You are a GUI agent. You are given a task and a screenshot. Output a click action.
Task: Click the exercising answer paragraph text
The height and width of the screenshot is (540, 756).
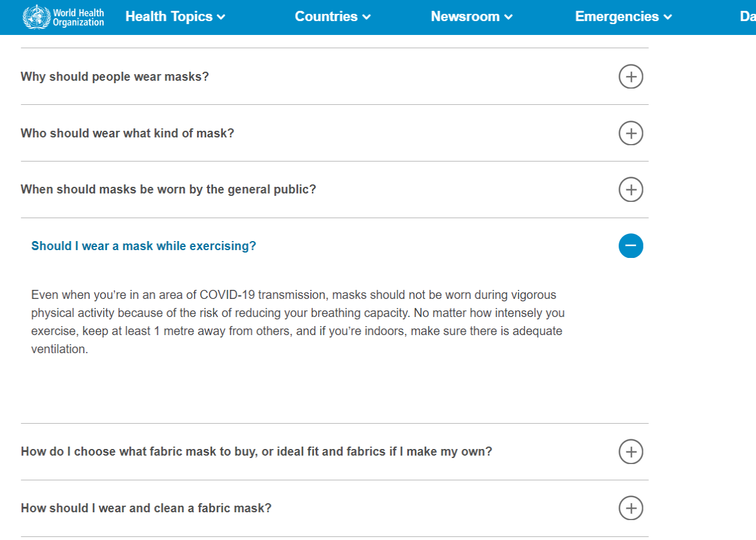[298, 322]
